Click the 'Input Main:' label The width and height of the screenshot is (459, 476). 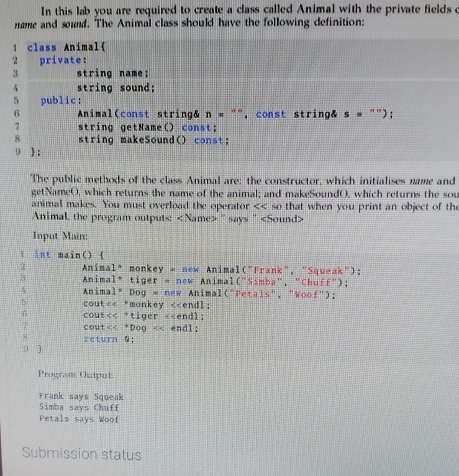coord(60,236)
